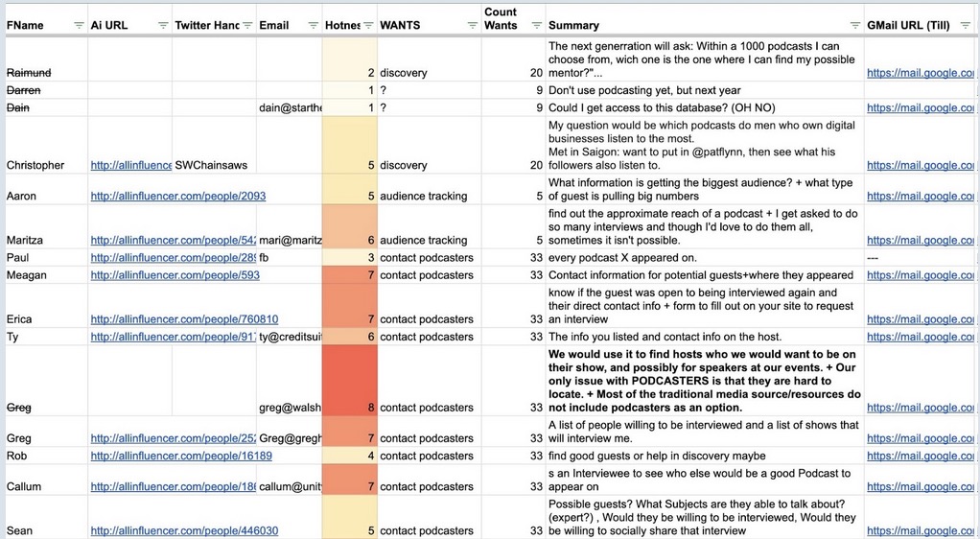Viewport: 980px width, 539px height.
Task: Open the WANTS column filter
Action: click(x=474, y=25)
